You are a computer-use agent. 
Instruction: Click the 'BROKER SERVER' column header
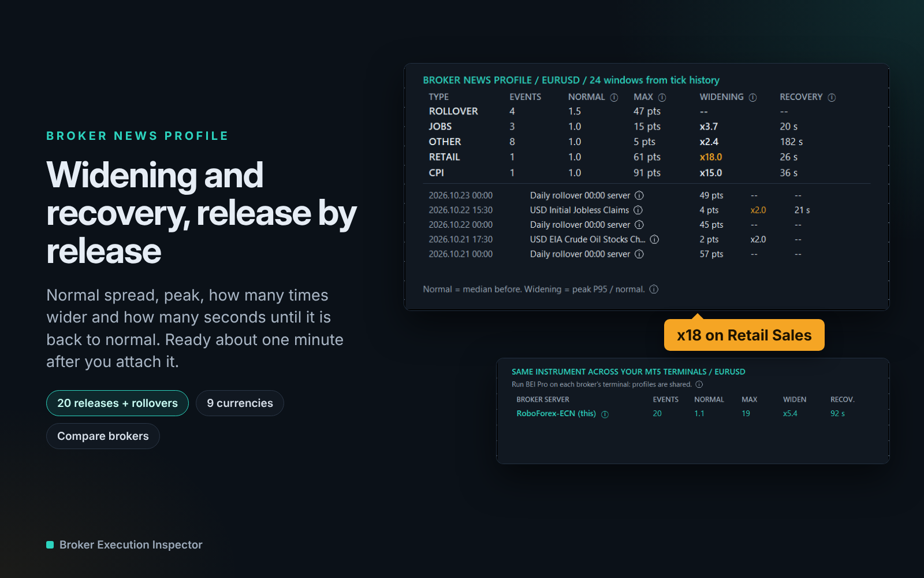(543, 399)
